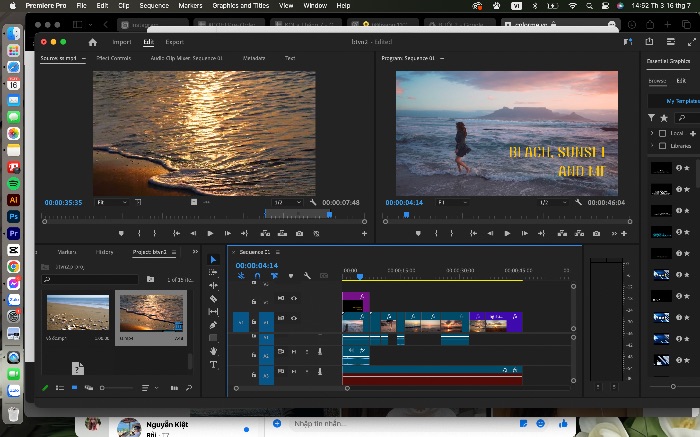Select the Pen tool in the tools panel
Screen dimensions: 700x437
coord(213,325)
